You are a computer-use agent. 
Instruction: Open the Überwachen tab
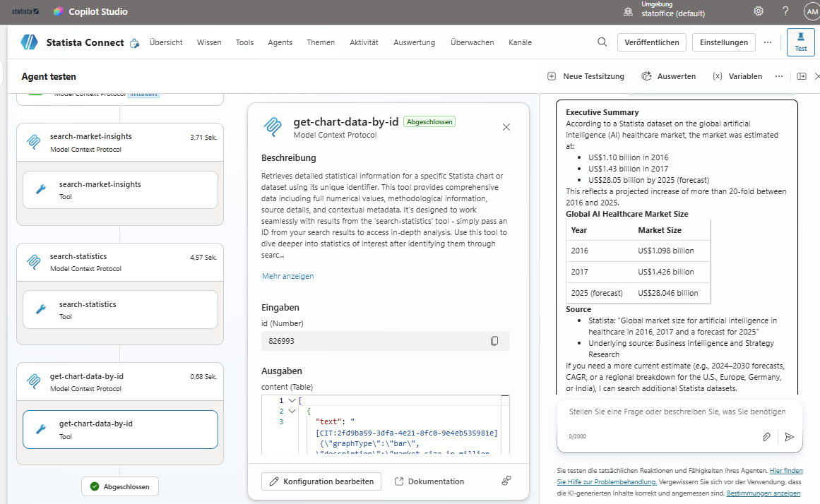click(x=473, y=42)
